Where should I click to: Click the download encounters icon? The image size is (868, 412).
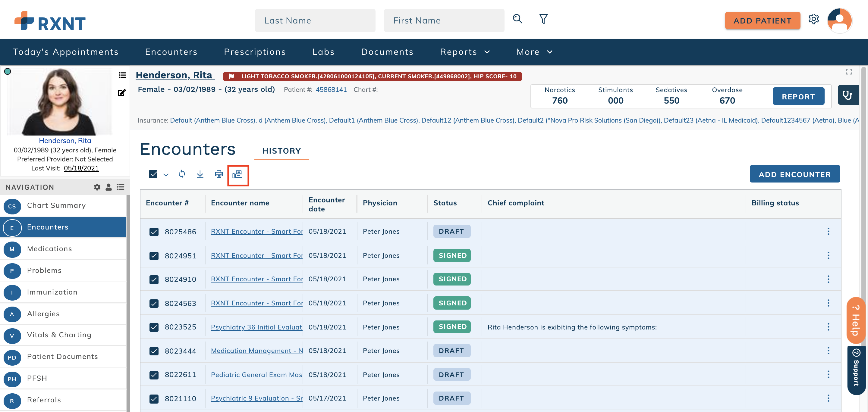tap(200, 174)
